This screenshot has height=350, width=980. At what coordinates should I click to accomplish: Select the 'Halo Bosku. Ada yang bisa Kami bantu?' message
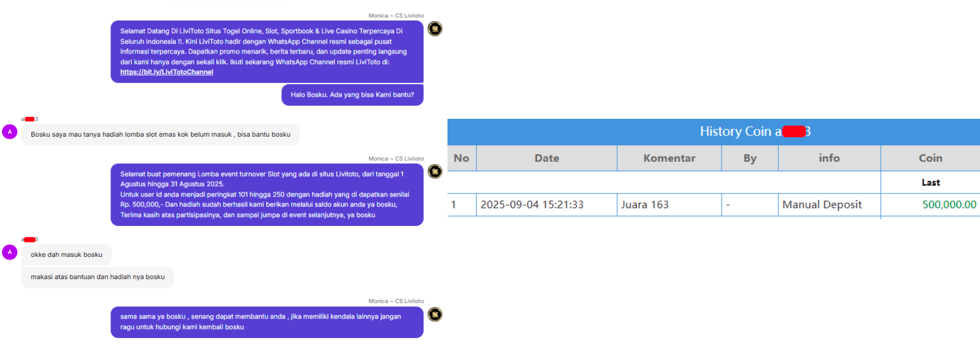[x=352, y=95]
